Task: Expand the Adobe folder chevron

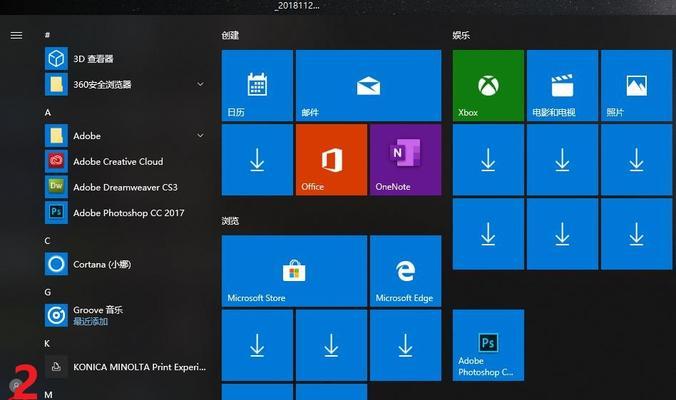Action: click(200, 135)
